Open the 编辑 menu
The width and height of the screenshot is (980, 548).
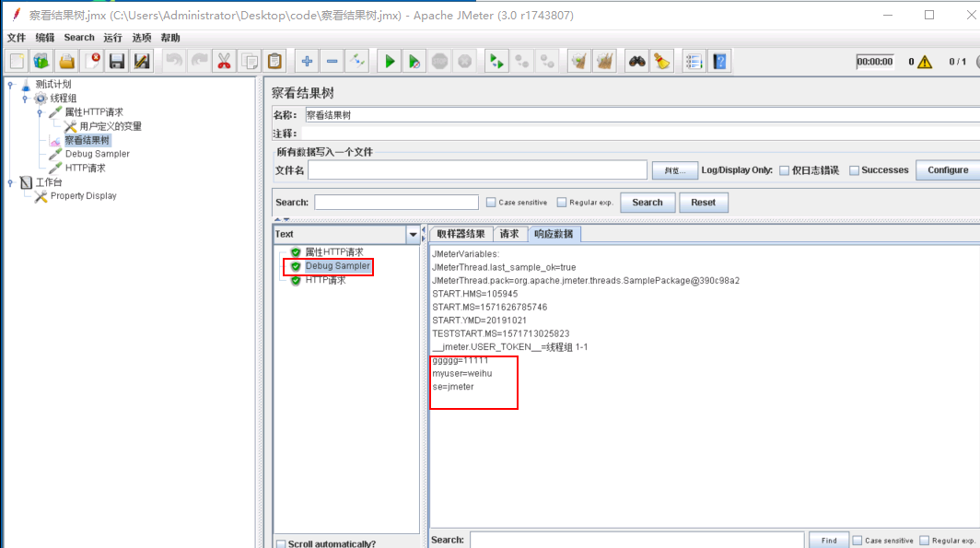(x=45, y=38)
